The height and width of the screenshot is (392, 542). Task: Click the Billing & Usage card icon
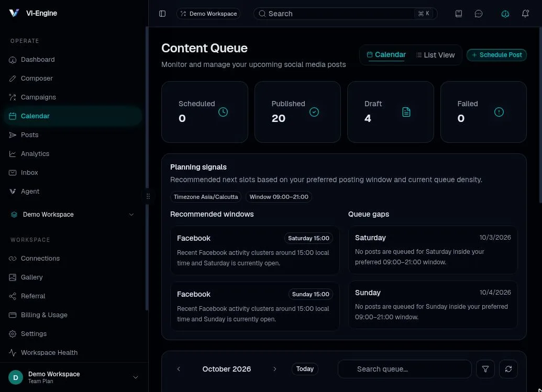click(13, 315)
